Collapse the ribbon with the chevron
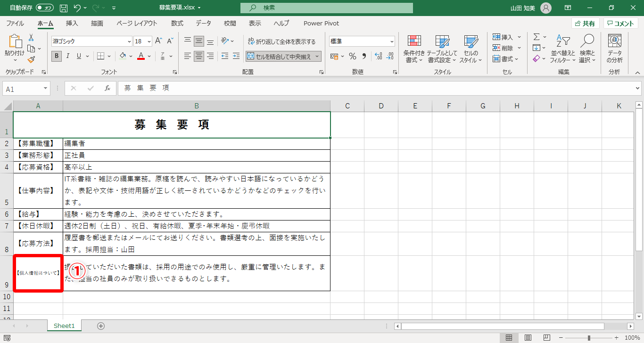Screen dimensions: 644x343 pos(637,73)
